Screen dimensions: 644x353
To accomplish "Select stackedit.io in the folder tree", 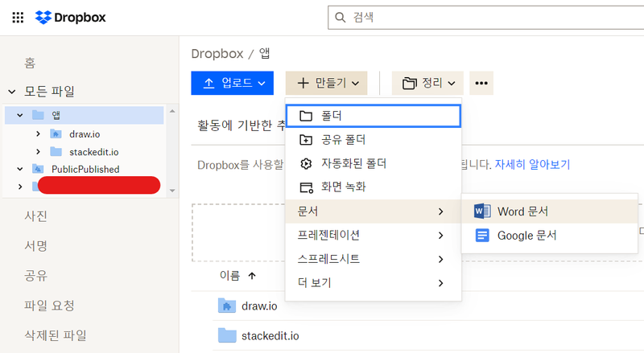I will (93, 152).
